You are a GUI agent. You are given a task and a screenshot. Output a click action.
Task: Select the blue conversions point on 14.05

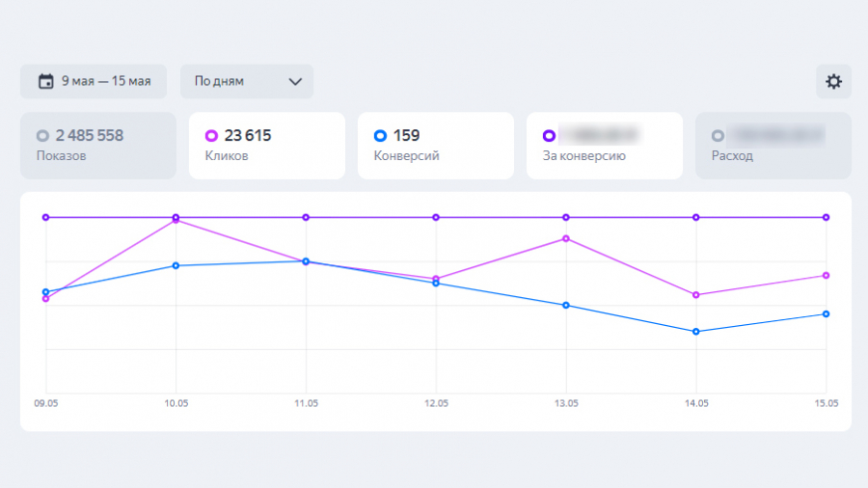coord(696,332)
